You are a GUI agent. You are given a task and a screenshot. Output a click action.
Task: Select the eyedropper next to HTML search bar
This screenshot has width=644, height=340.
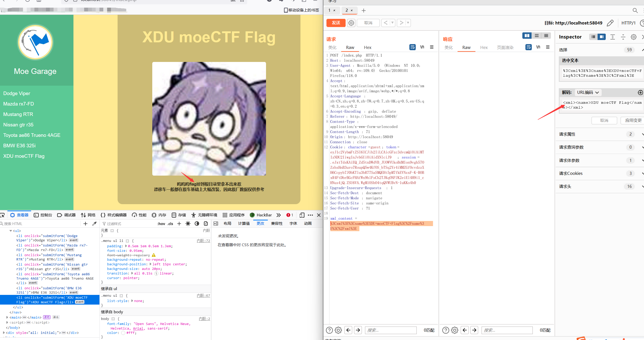point(95,224)
